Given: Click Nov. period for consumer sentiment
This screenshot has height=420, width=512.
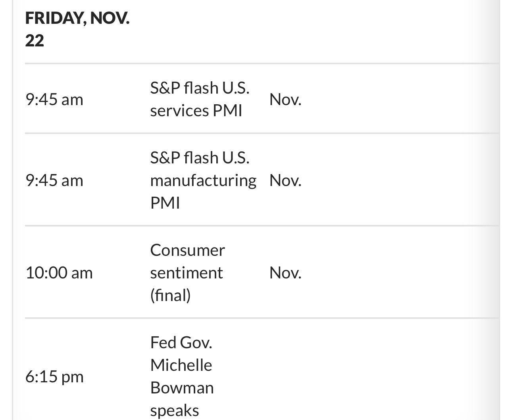Looking at the screenshot, I should [285, 272].
